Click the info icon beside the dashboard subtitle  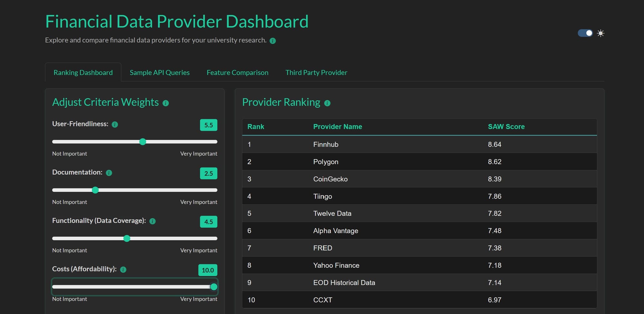coord(272,41)
